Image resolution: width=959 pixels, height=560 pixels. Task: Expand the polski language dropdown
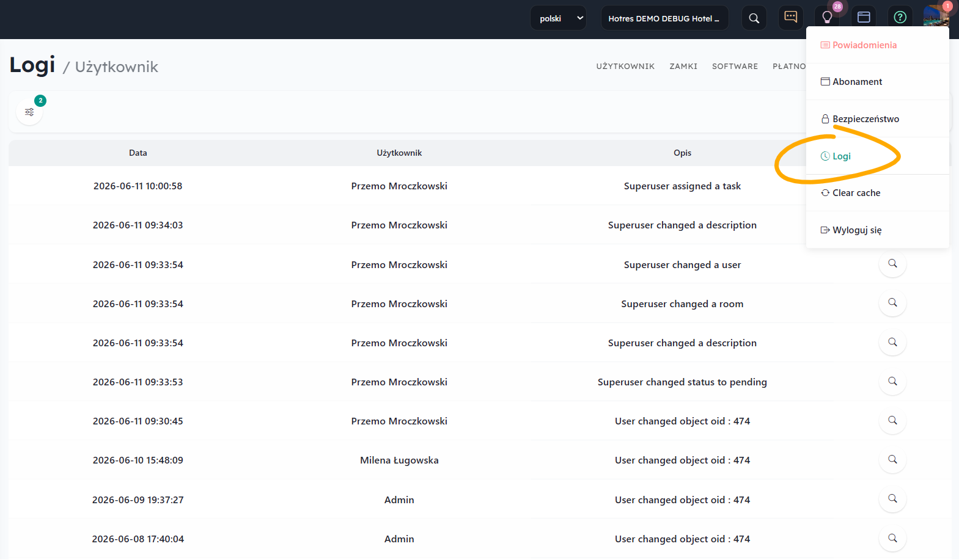[x=559, y=18]
